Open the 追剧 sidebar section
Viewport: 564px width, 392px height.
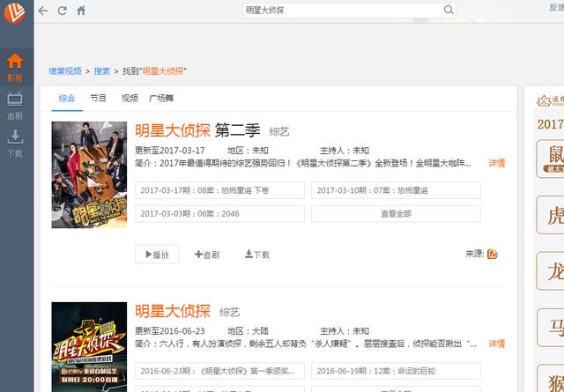point(15,106)
